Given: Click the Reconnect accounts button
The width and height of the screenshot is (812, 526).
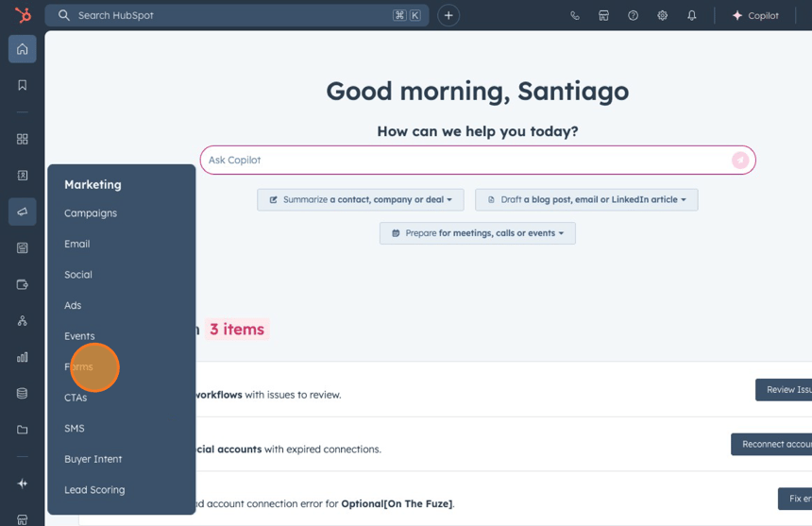Looking at the screenshot, I should 771,444.
